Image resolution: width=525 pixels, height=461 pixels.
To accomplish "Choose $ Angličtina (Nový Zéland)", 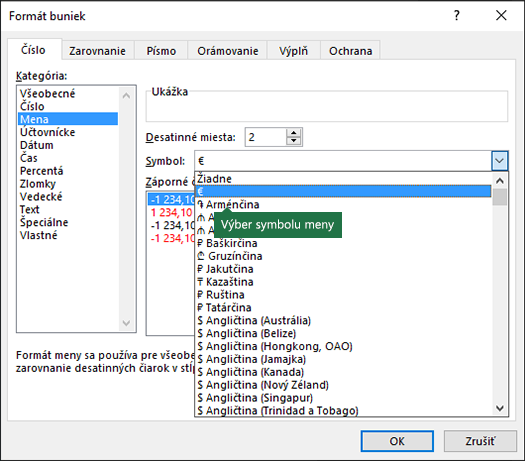I will pyautogui.click(x=344, y=385).
